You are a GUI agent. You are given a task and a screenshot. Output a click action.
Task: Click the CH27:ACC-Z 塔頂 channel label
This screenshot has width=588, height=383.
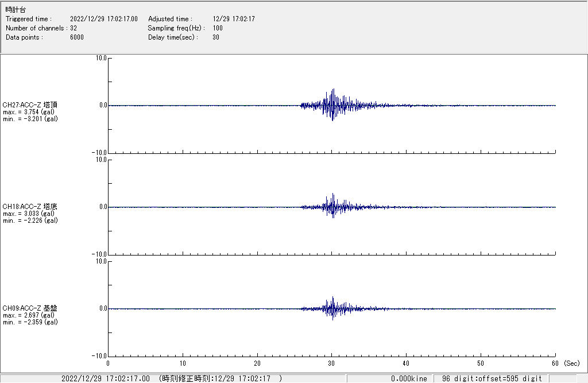(30, 105)
